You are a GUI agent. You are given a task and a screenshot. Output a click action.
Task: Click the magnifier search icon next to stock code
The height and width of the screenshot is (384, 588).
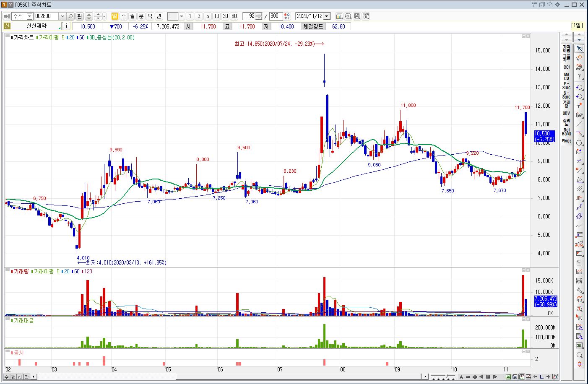[70, 16]
